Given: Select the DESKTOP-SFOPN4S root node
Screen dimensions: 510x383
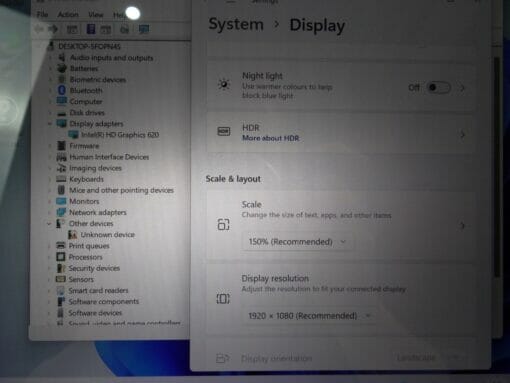Looking at the screenshot, I should coord(89,46).
